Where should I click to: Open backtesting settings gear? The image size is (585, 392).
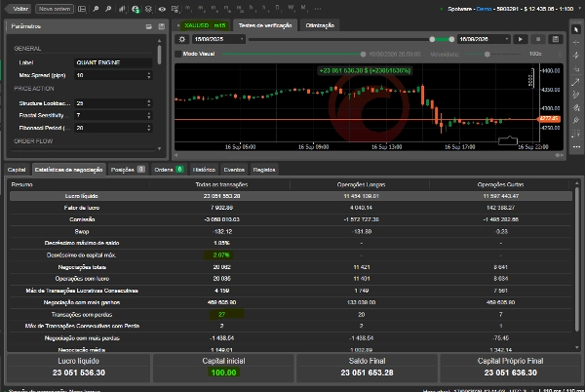point(182,39)
